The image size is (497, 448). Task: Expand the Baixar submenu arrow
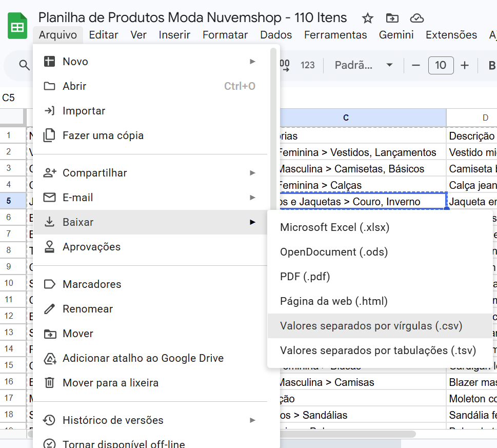[x=252, y=222]
